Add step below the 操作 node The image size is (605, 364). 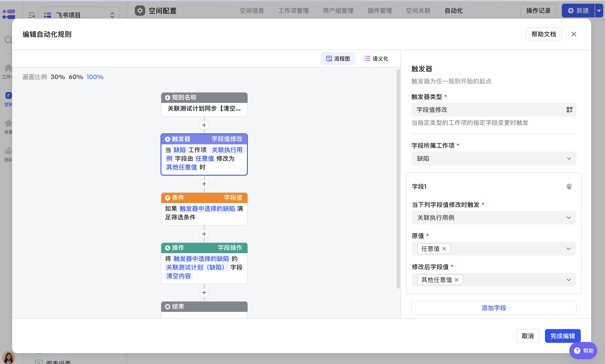204,293
